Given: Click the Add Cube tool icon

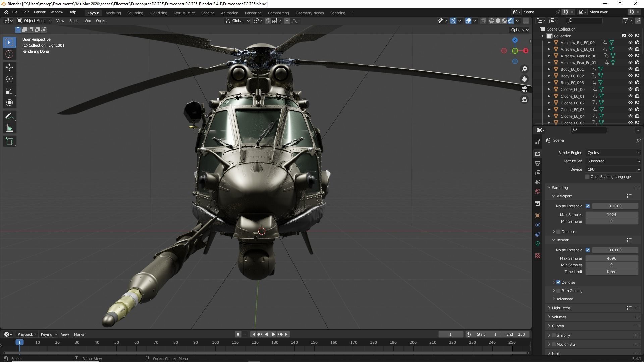Looking at the screenshot, I should (x=9, y=141).
